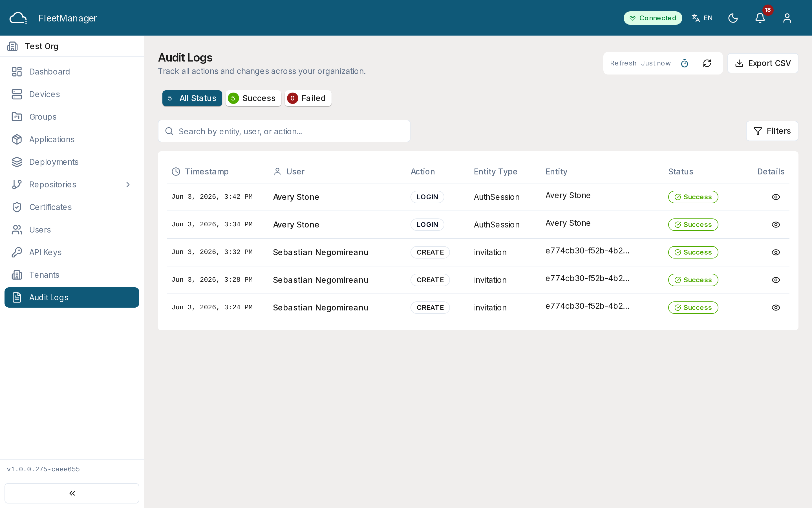812x508 pixels.
Task: Click the Connected status badge
Action: tap(653, 18)
